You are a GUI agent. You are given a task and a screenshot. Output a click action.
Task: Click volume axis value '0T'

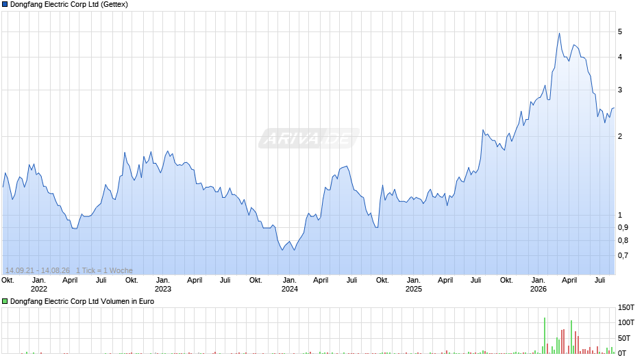coord(622,353)
